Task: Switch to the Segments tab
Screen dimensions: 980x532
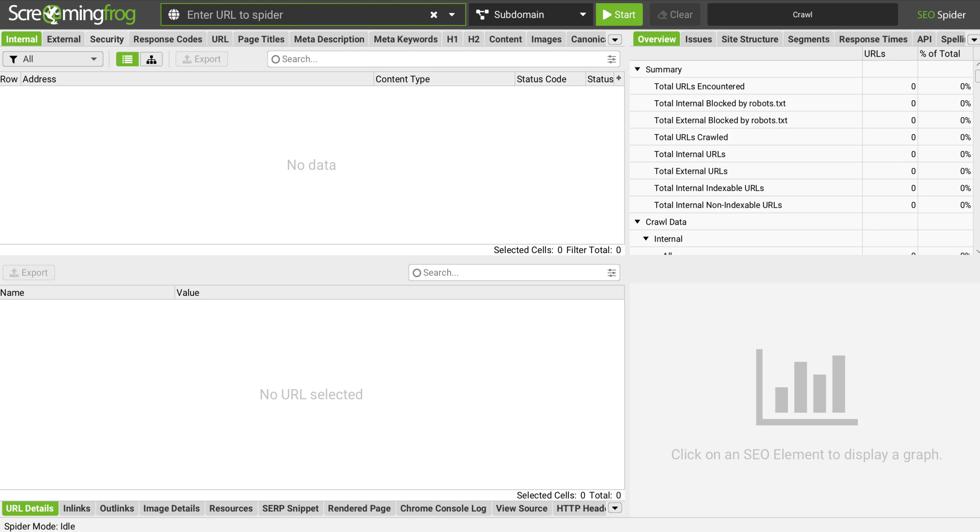Action: pyautogui.click(x=808, y=39)
